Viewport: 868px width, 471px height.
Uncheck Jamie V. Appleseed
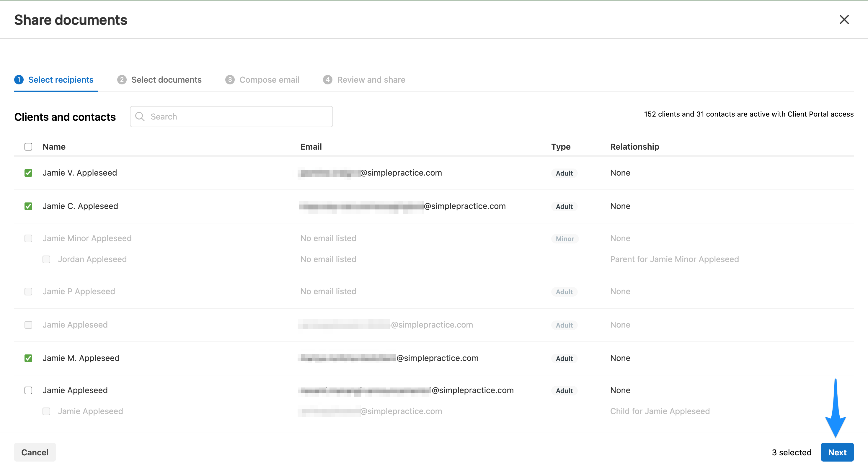click(28, 173)
